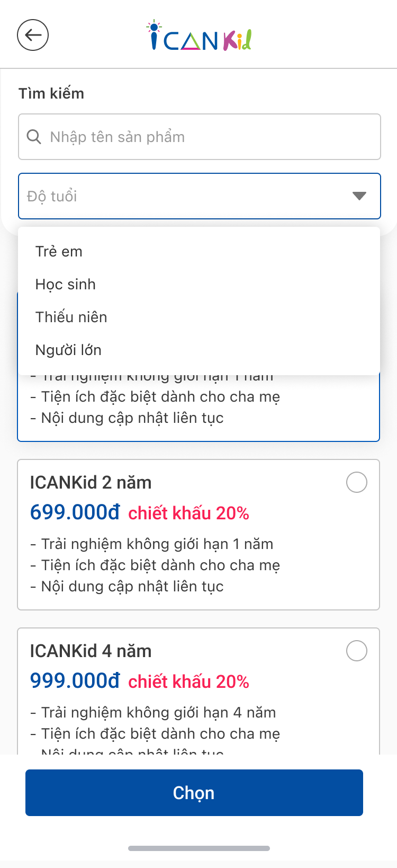397x868 pixels.
Task: Click the 999.000đ price
Action: (75, 681)
